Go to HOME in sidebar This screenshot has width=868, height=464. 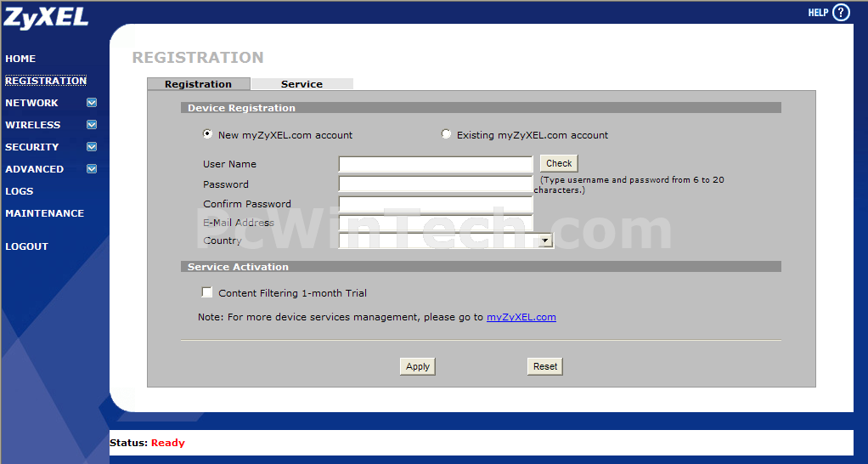20,59
